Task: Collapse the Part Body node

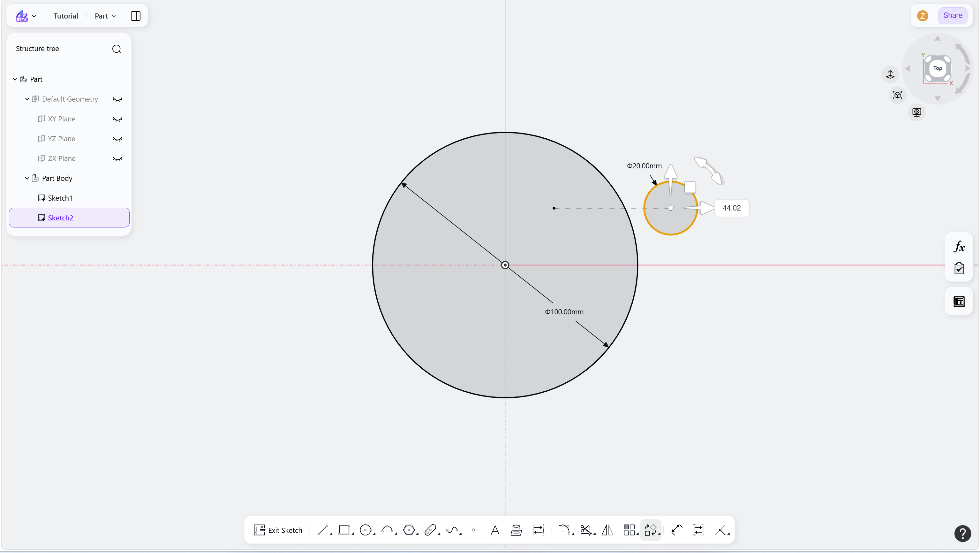Action: 27,178
